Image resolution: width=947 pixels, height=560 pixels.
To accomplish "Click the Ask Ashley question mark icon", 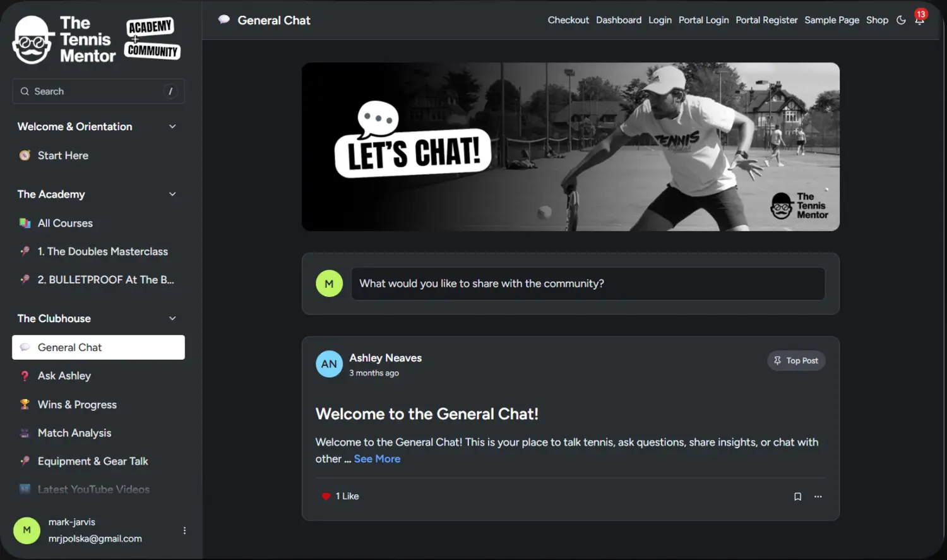I will (x=25, y=376).
